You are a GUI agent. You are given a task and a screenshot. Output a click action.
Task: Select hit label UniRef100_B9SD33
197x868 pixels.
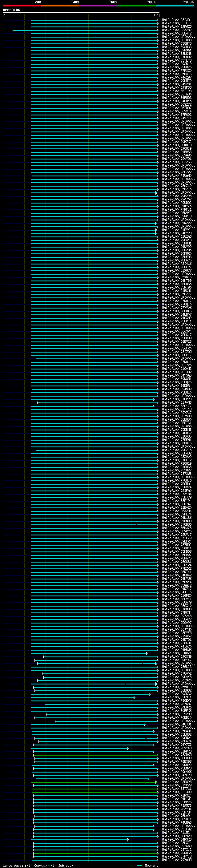(x=177, y=47)
